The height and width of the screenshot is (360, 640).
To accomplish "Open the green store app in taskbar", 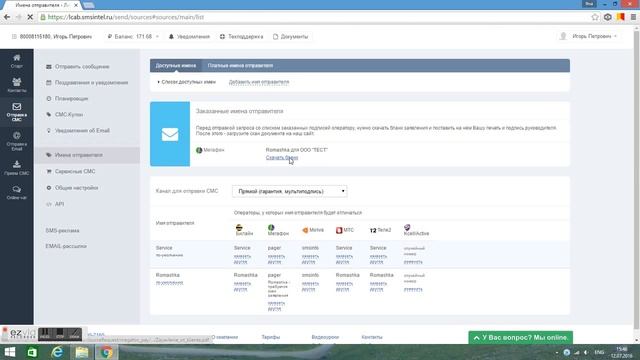I will [32, 352].
